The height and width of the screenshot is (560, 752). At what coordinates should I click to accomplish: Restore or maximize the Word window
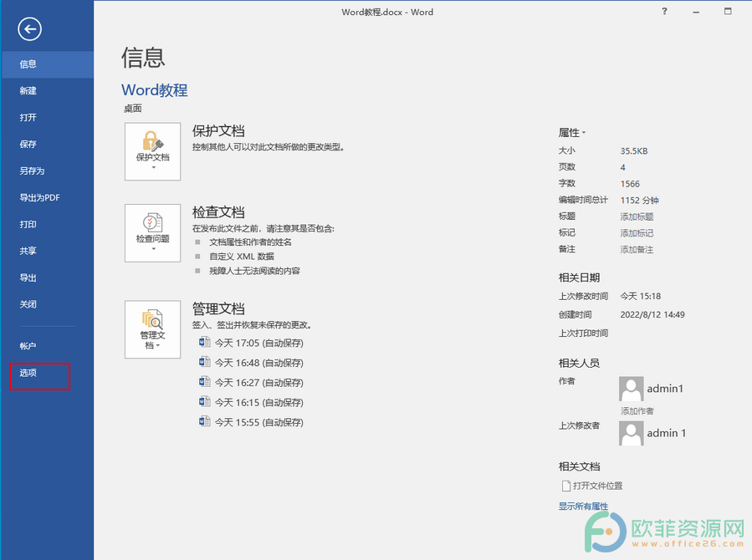(x=728, y=12)
